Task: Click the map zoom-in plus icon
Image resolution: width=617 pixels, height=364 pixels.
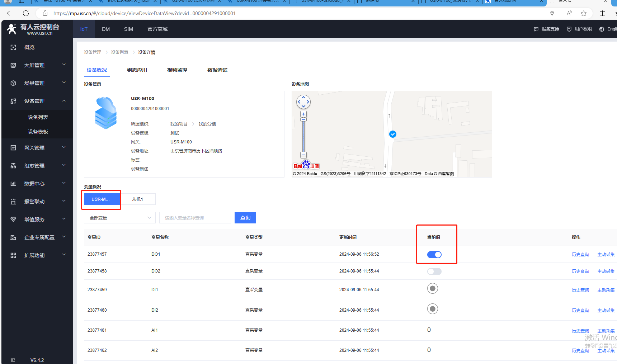Action: [303, 114]
